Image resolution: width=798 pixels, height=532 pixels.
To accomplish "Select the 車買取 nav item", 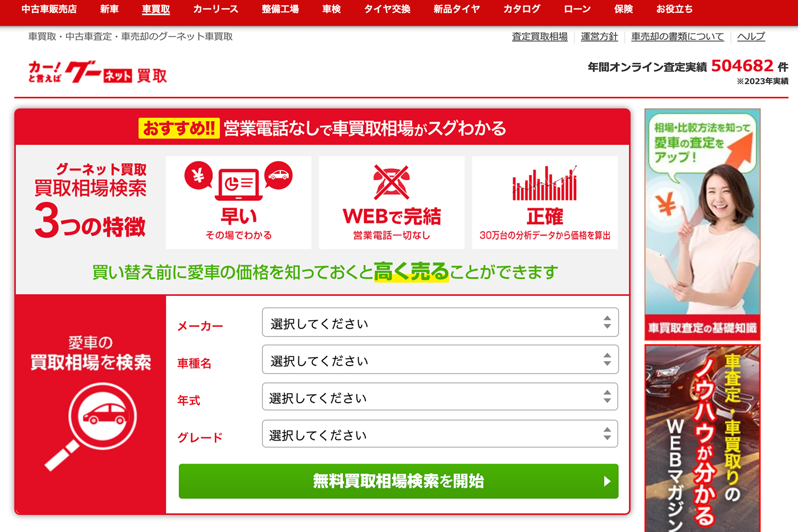I will click(156, 9).
